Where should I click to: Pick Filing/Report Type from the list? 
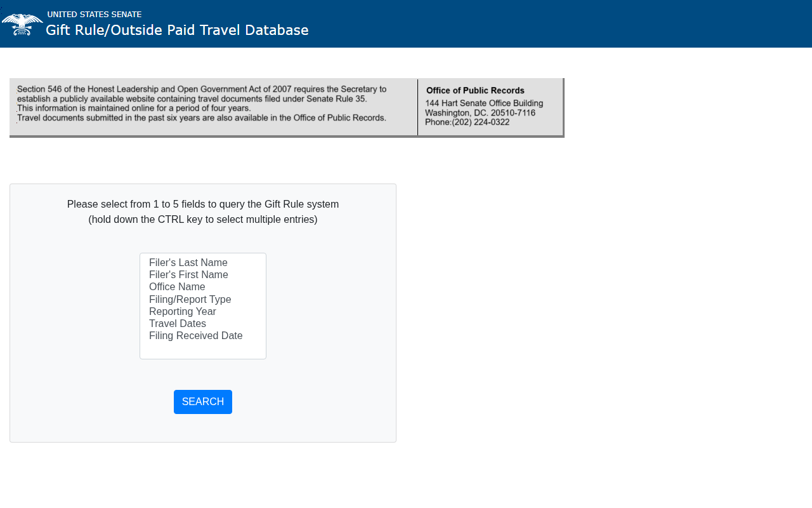(x=190, y=300)
